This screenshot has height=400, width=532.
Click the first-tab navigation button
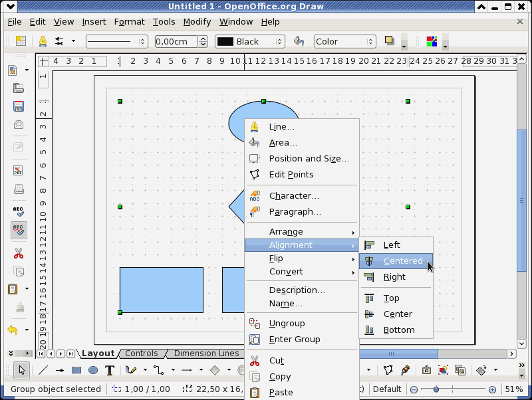41,354
